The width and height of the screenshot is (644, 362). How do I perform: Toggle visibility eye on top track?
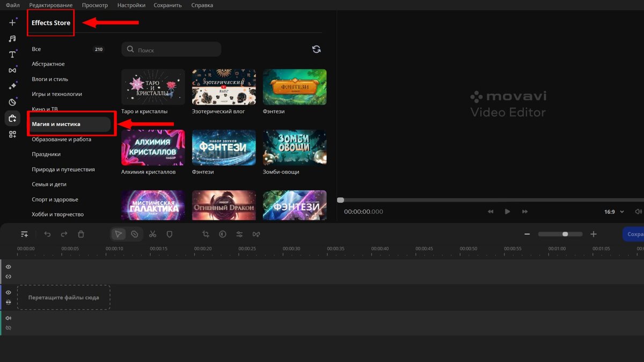[x=8, y=267]
